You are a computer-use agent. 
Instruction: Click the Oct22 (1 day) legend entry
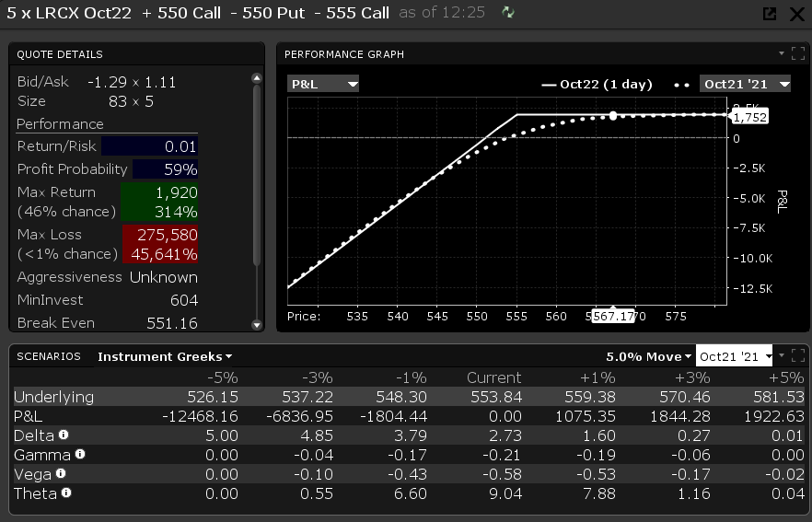click(597, 85)
